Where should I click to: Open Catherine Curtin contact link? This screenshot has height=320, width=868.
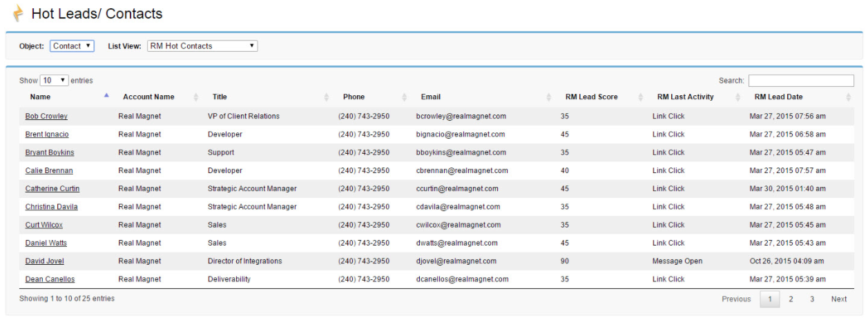click(x=52, y=188)
